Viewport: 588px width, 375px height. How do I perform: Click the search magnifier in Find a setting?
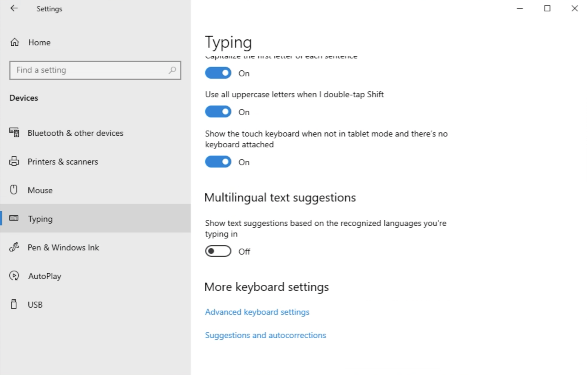tap(172, 70)
